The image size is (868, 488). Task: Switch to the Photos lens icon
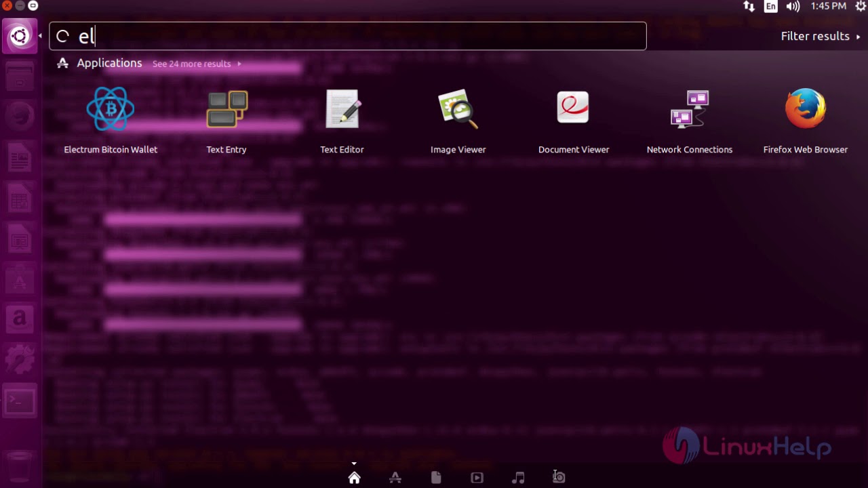559,478
